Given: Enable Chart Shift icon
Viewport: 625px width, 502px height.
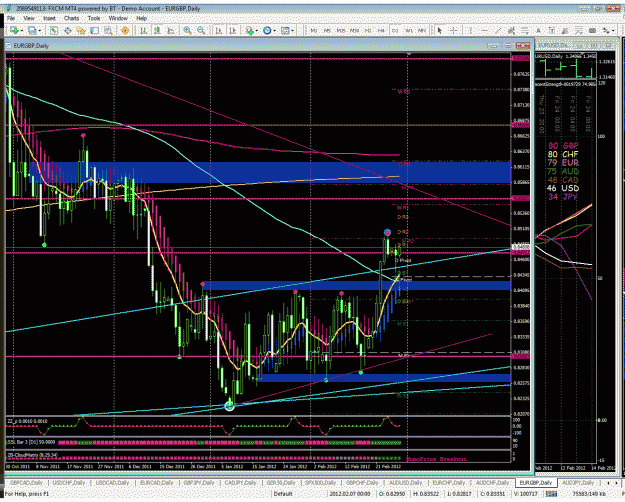Looking at the screenshot, I should pos(233,30).
